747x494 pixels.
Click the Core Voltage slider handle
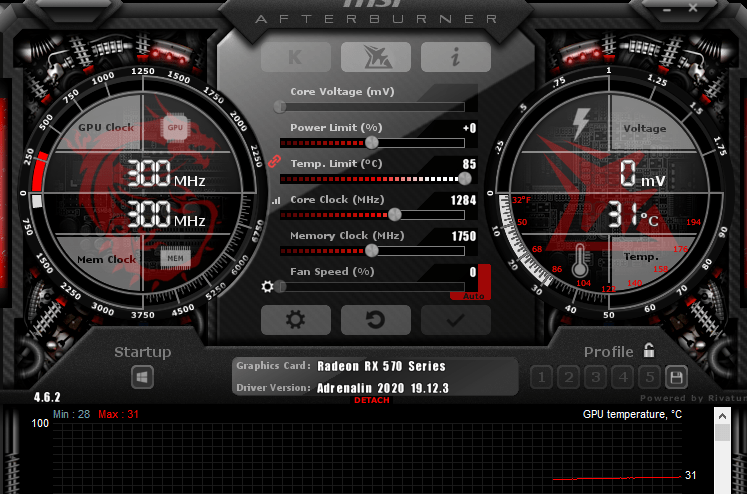coord(280,107)
